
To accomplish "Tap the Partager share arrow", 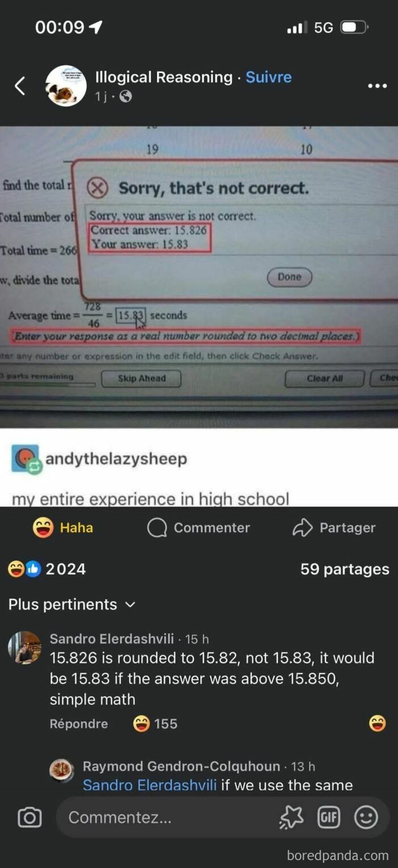I will tap(334, 528).
